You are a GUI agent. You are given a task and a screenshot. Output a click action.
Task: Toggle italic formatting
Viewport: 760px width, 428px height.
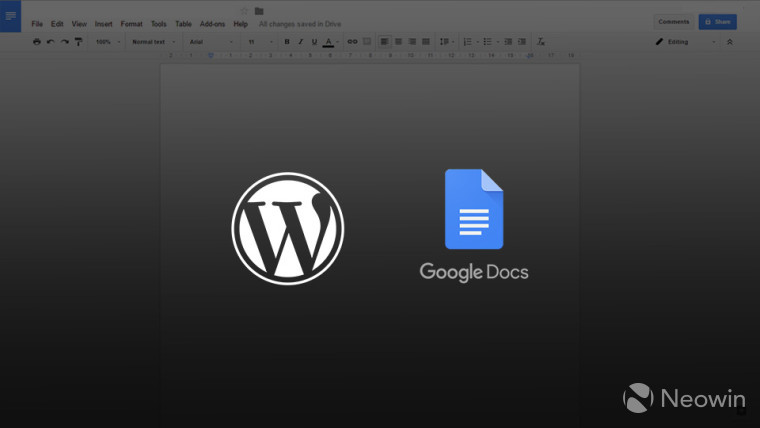point(301,42)
